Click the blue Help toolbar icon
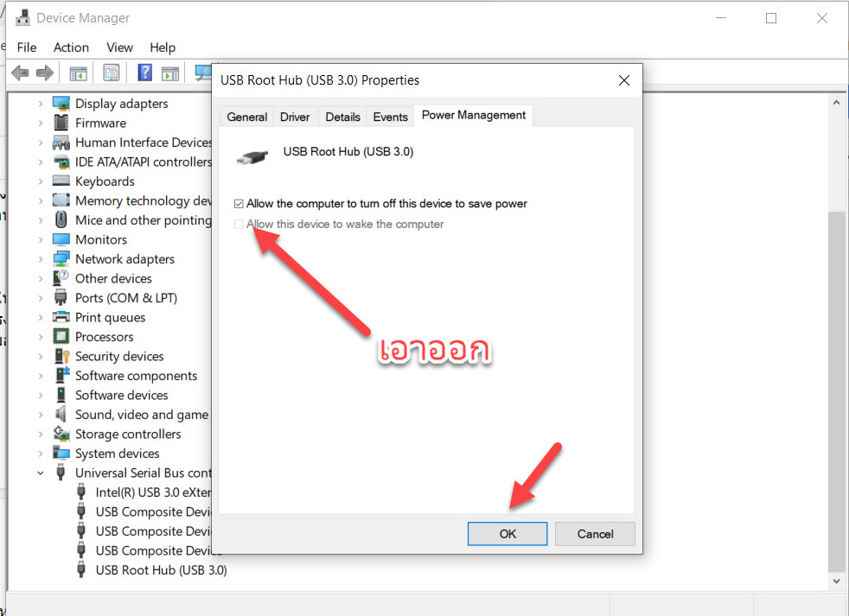This screenshot has width=849, height=616. coord(144,72)
